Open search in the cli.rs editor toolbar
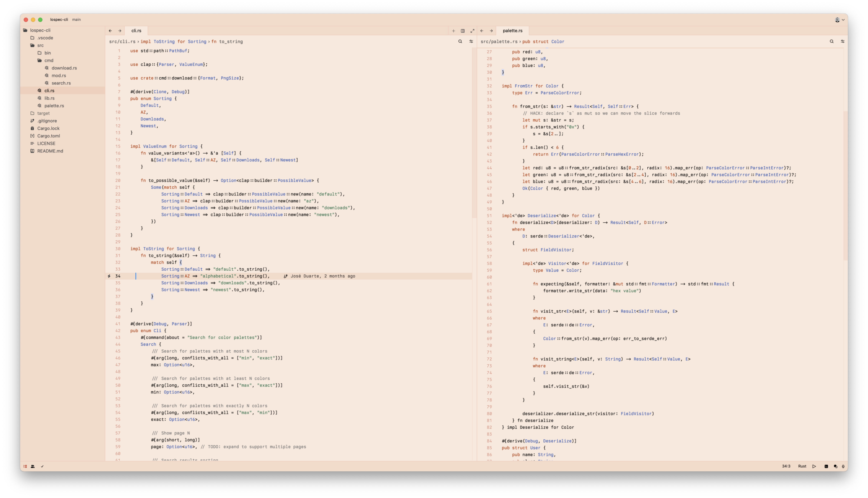Viewport: 868px width, 498px height. (x=460, y=41)
